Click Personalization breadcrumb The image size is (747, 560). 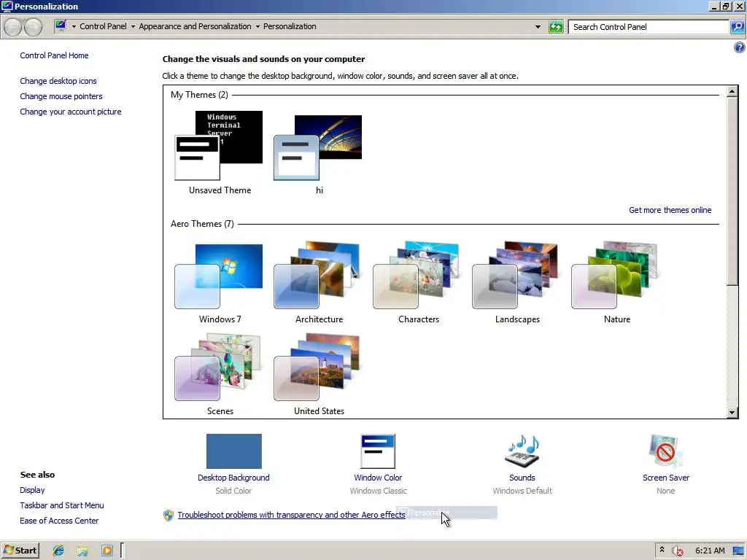pyautogui.click(x=290, y=26)
